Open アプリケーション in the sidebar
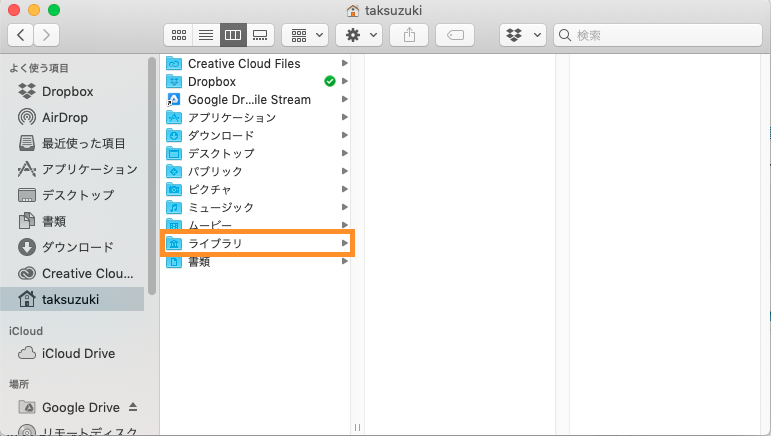The width and height of the screenshot is (771, 436). pos(89,169)
